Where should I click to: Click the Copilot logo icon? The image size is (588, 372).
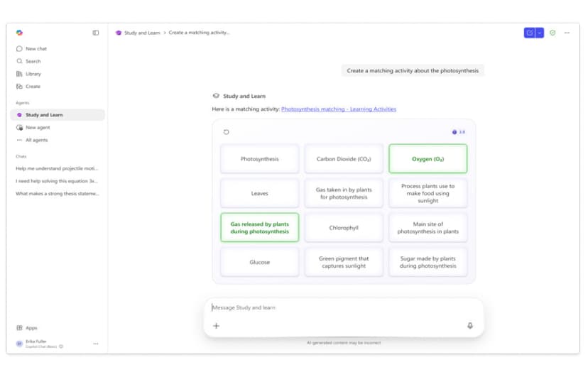click(19, 33)
